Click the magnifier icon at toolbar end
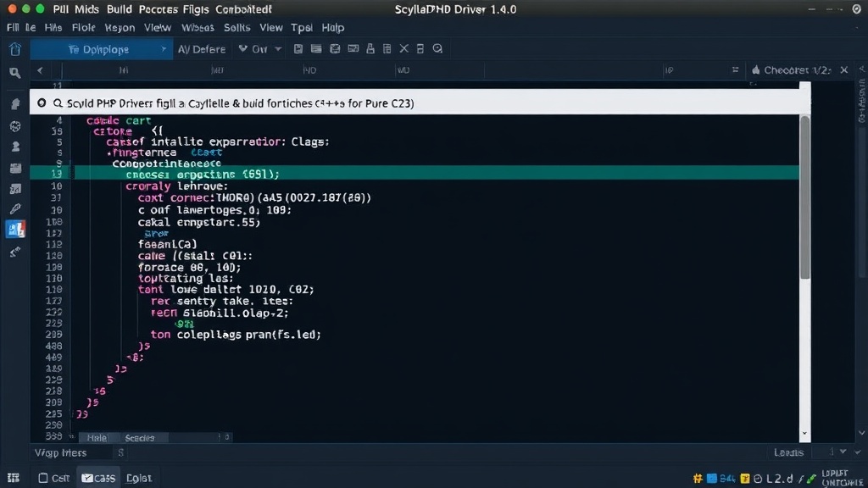868x488 pixels. (437, 48)
